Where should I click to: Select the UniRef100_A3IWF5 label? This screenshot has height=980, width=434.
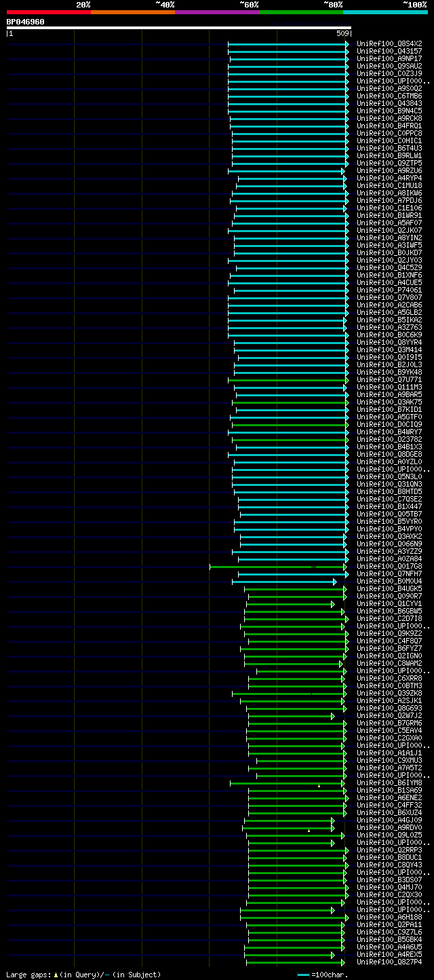[x=390, y=245]
